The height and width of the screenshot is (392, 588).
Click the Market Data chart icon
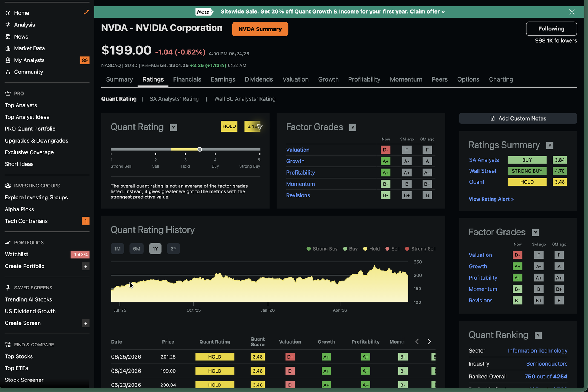[8, 48]
